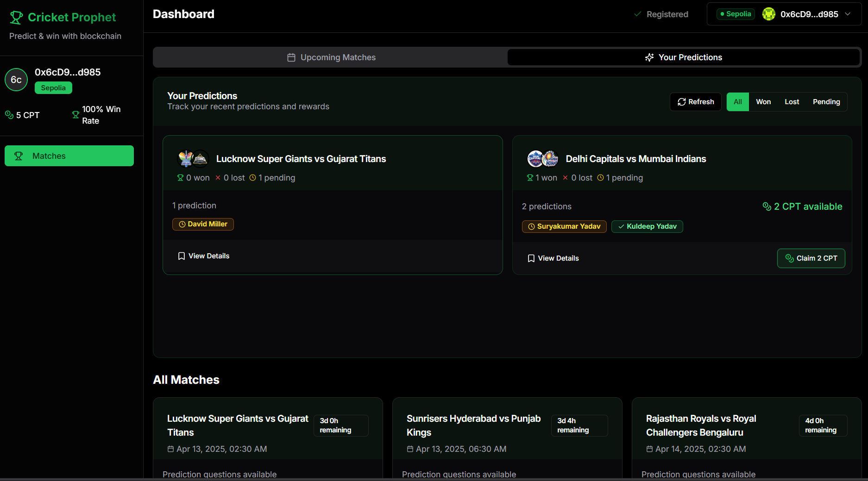The height and width of the screenshot is (481, 868).
Task: View Details for Lucknow vs Gujarat prediction
Action: [x=204, y=256]
